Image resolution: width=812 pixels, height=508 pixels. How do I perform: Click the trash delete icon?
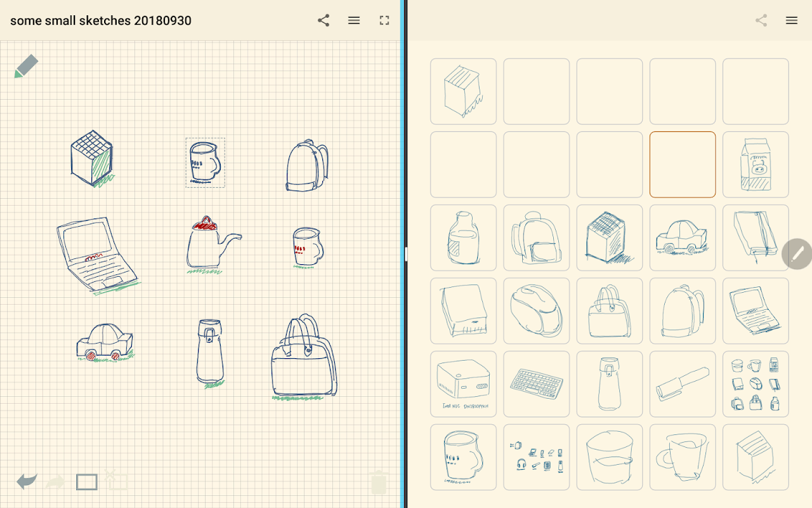[379, 482]
